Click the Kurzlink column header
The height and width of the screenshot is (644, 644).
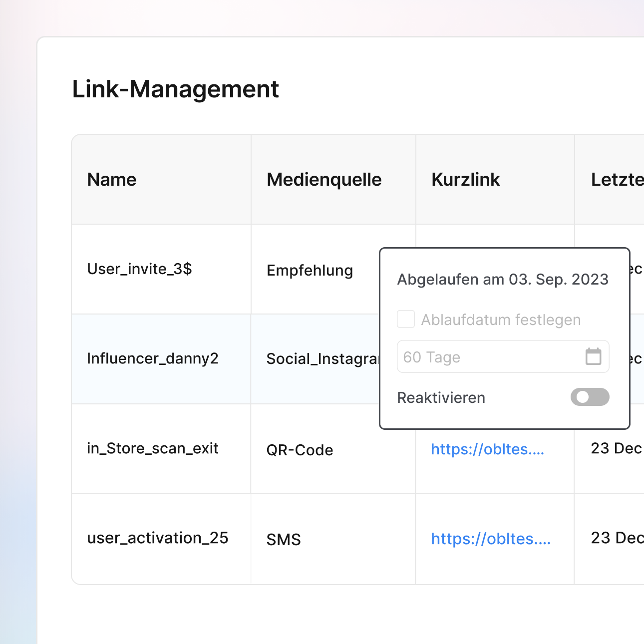465,180
